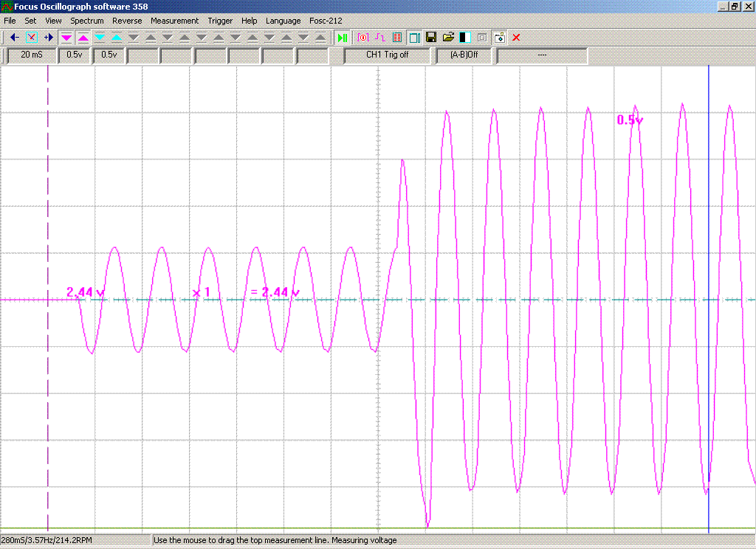Image resolution: width=756 pixels, height=549 pixels.
Task: Click the save floppy disk icon
Action: pyautogui.click(x=431, y=37)
